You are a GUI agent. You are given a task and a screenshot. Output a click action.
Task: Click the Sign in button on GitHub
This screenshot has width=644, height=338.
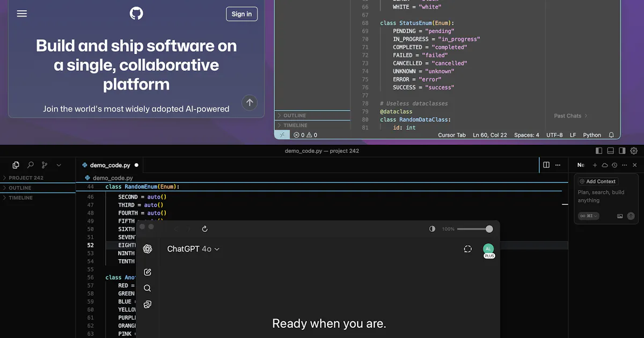241,14
